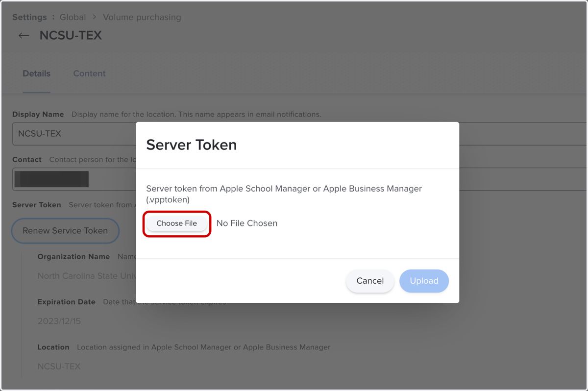Click the Server Token dialog title

192,145
